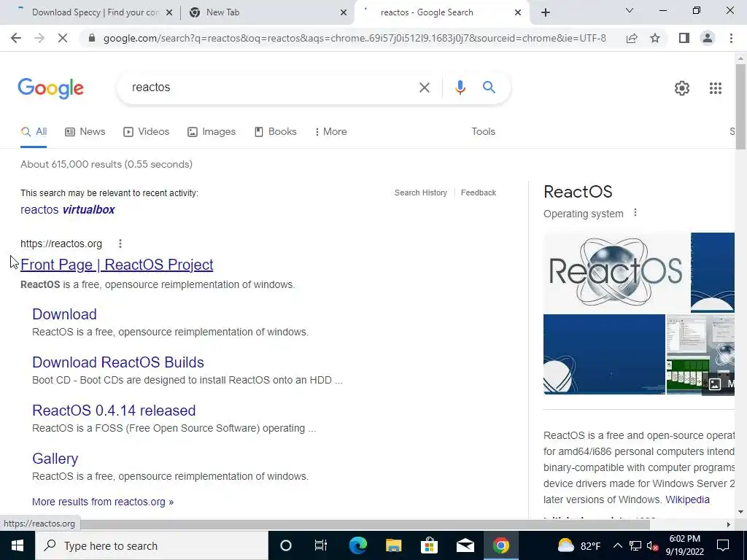The height and width of the screenshot is (560, 747).
Task: Open Cortana circle icon
Action: (285, 545)
